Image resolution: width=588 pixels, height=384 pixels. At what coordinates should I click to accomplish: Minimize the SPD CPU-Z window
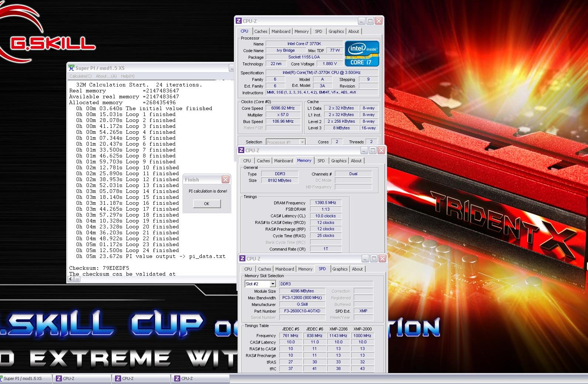tap(365, 259)
